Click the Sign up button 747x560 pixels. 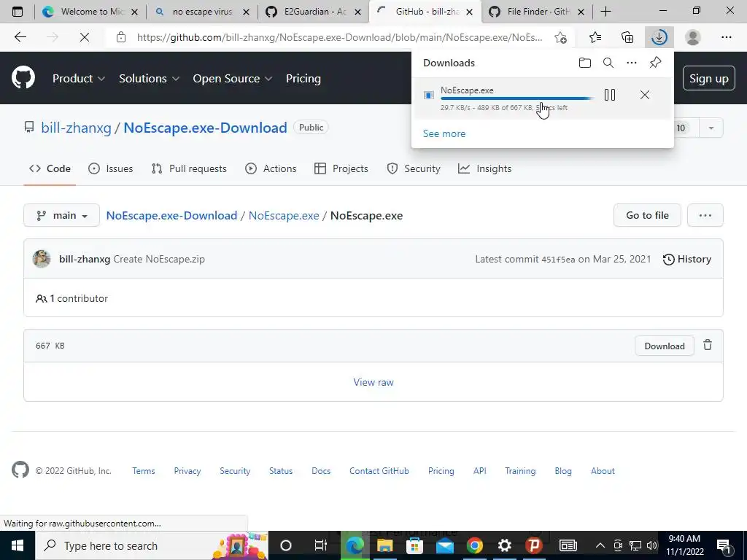point(708,78)
